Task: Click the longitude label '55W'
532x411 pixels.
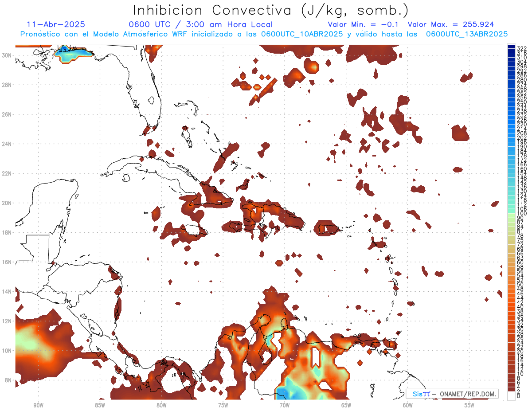Action: (469, 405)
